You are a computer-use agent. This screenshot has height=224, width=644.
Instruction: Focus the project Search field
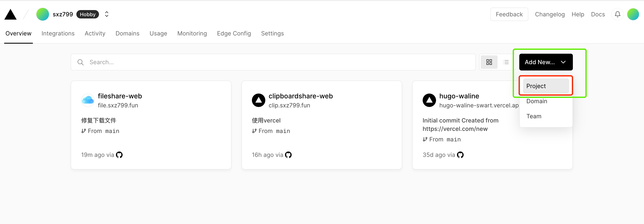click(273, 62)
